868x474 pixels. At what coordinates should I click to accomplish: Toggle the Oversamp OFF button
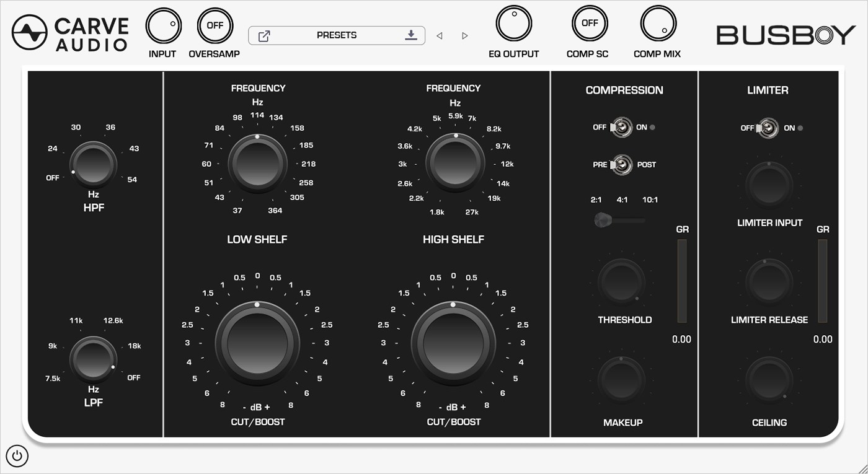[x=215, y=26]
